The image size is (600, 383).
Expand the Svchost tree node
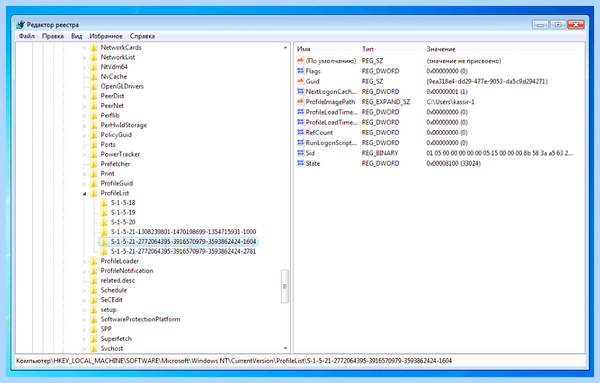point(84,349)
